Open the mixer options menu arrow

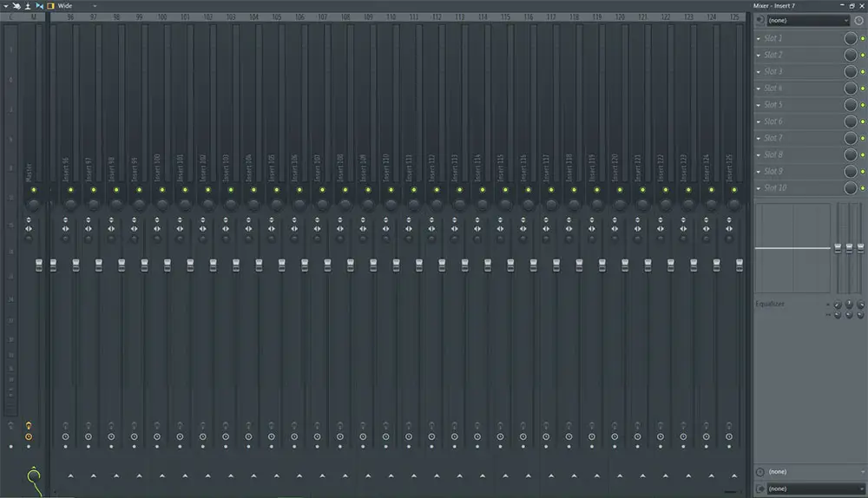tap(5, 5)
